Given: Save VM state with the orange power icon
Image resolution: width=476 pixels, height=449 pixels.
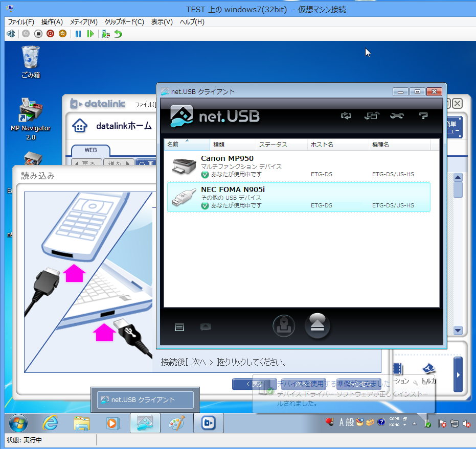Looking at the screenshot, I should (62, 34).
